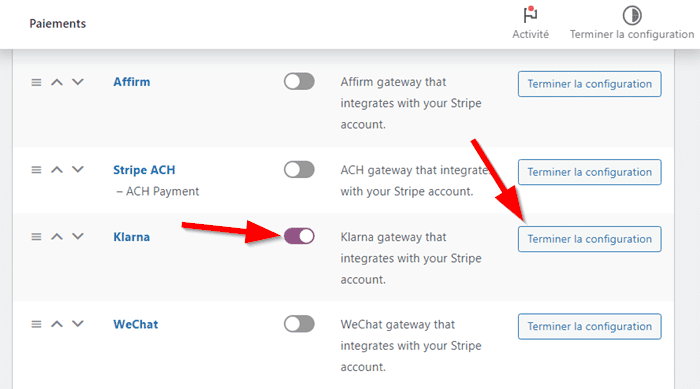The image size is (700, 389).
Task: Move Klarna up using chevron
Action: (x=57, y=237)
